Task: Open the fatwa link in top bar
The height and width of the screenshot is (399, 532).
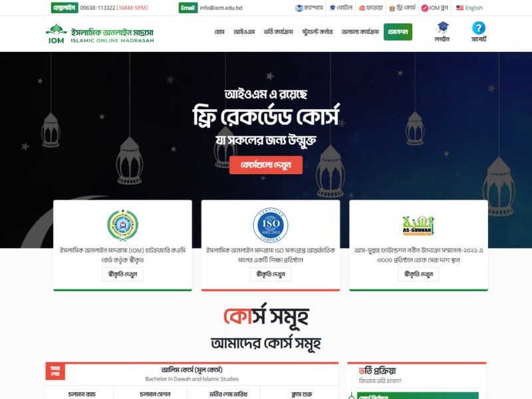Action: point(370,8)
